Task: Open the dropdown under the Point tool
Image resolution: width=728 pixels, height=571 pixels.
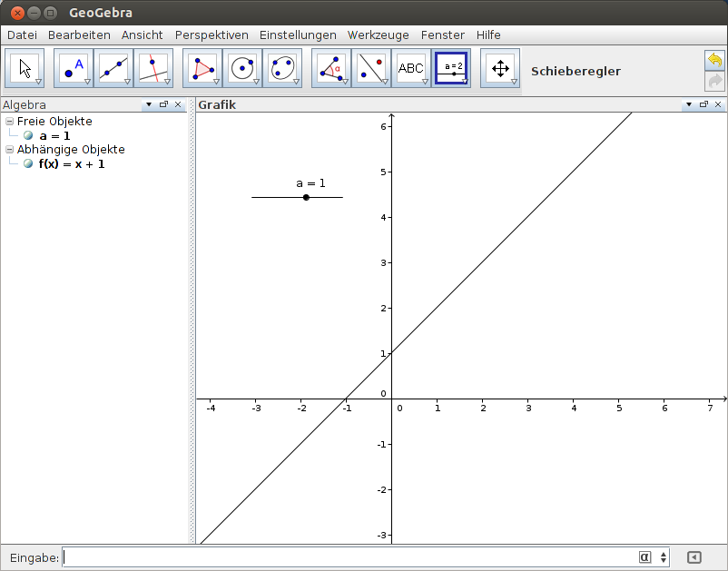Action: point(87,83)
